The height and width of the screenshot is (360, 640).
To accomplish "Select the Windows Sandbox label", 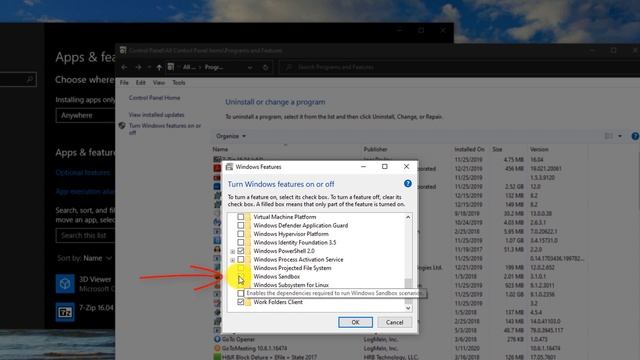I will 276,276.
